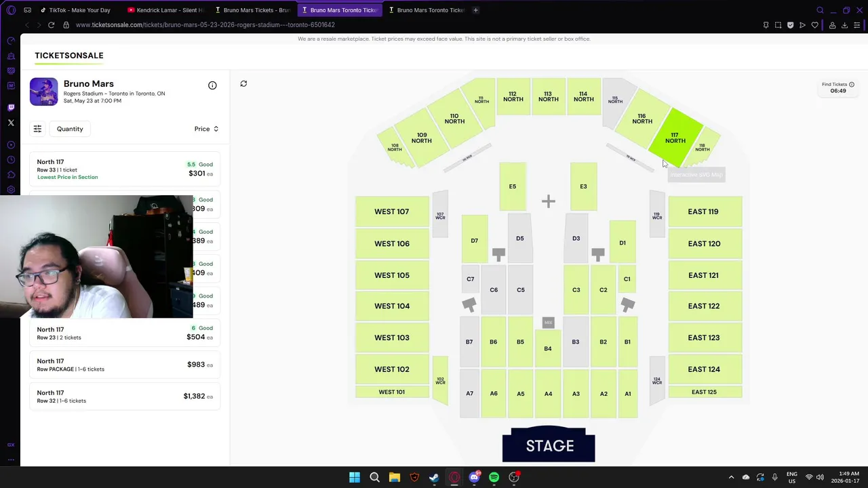Viewport: 868px width, 488px height.
Task: Select the North 117 Row 32 $1,382 listing
Action: click(x=125, y=396)
